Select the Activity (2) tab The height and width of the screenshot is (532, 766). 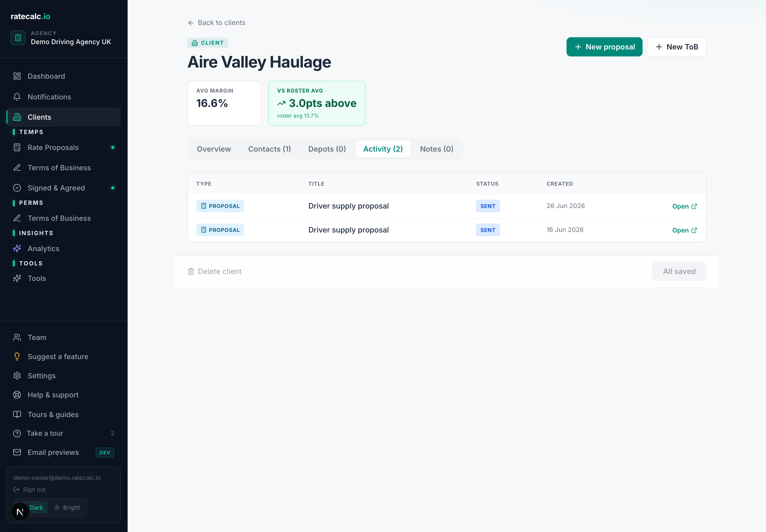[383, 149]
